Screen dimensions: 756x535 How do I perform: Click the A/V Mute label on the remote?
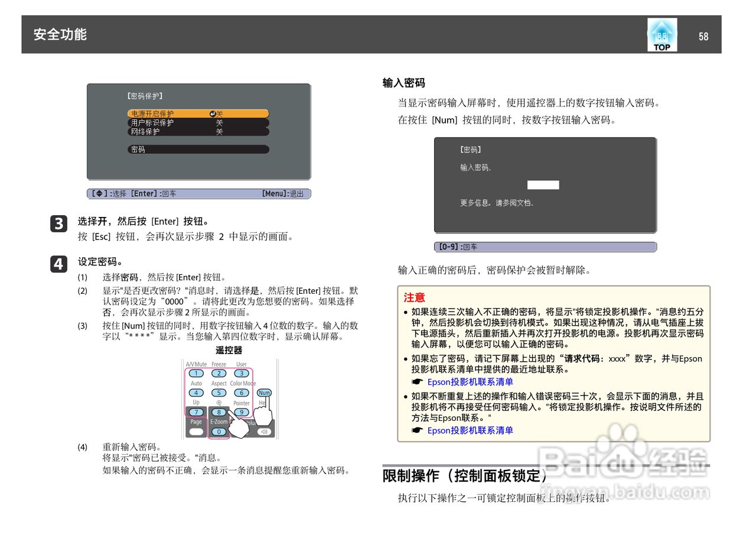tap(196, 364)
